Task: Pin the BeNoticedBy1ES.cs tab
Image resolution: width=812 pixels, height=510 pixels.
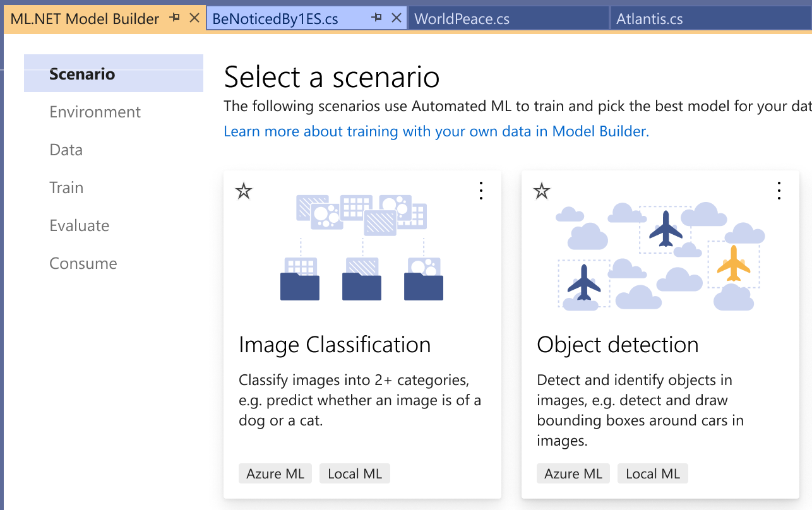Action: pos(377,18)
